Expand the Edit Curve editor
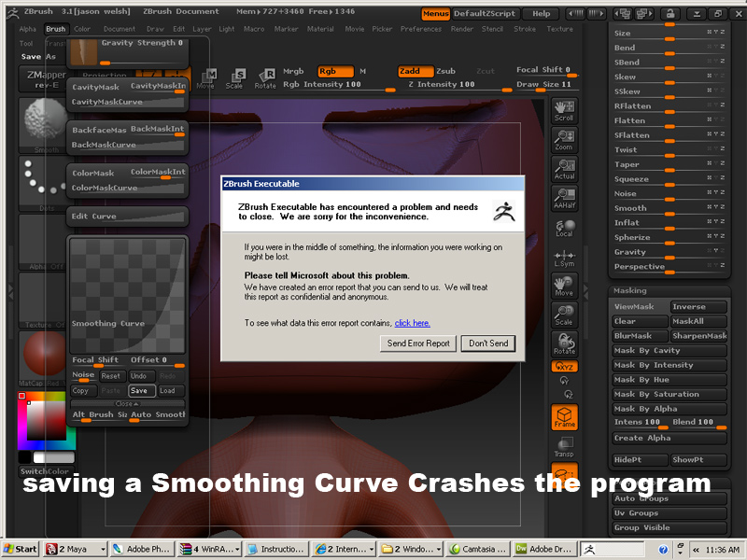This screenshot has width=747, height=560. pos(127,217)
